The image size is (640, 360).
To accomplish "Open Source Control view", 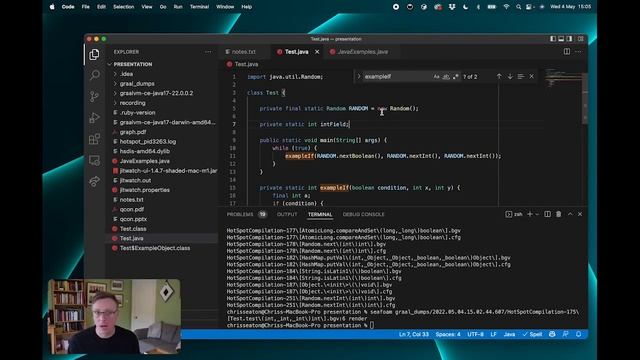I will [94, 96].
